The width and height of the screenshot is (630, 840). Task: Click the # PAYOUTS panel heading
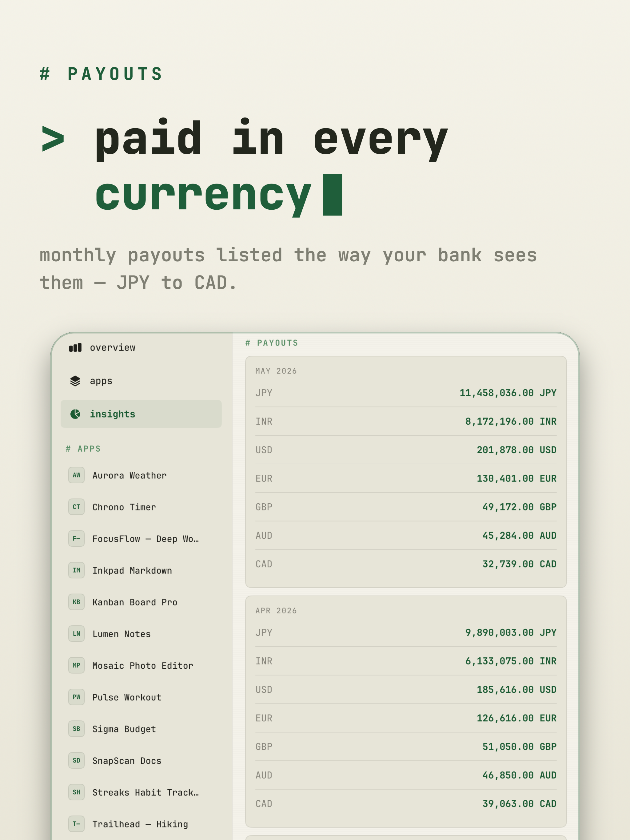(x=272, y=343)
